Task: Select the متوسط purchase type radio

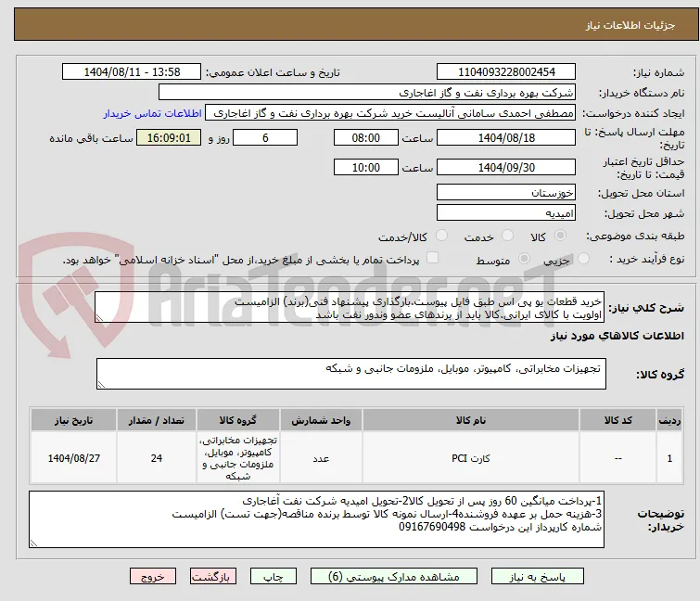Action: [524, 259]
